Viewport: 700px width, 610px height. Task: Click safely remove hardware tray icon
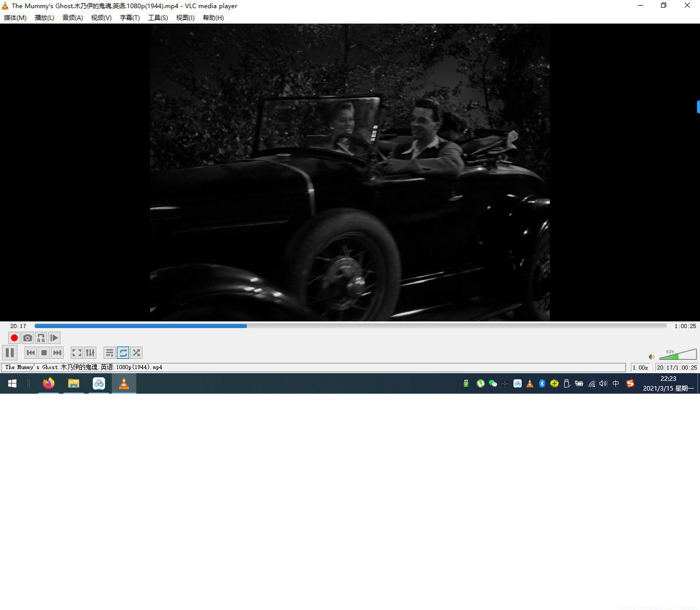pyautogui.click(x=567, y=383)
